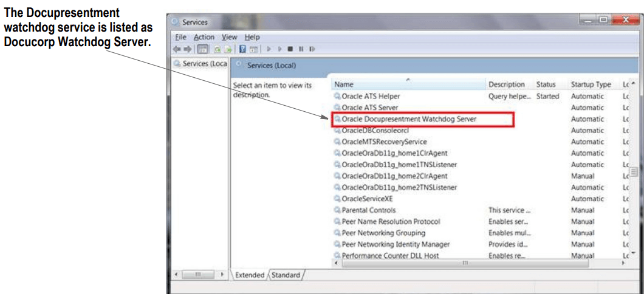Screen dimensions: 644x296
Task: Click the gear icon of Oracle Docupresentment Watchdog Server
Action: [x=338, y=119]
